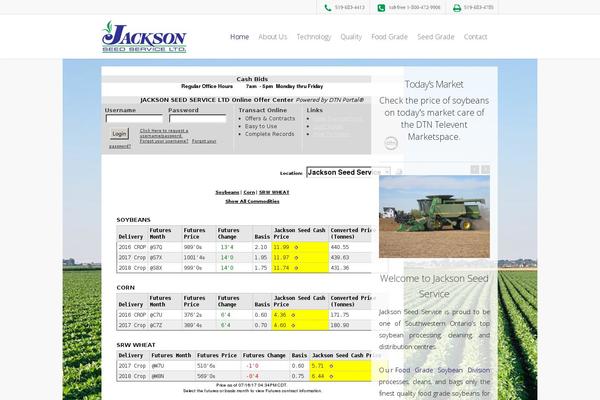Click the combine harvester photo
Image resolution: width=600 pixels, height=400 pixels.
434,217
